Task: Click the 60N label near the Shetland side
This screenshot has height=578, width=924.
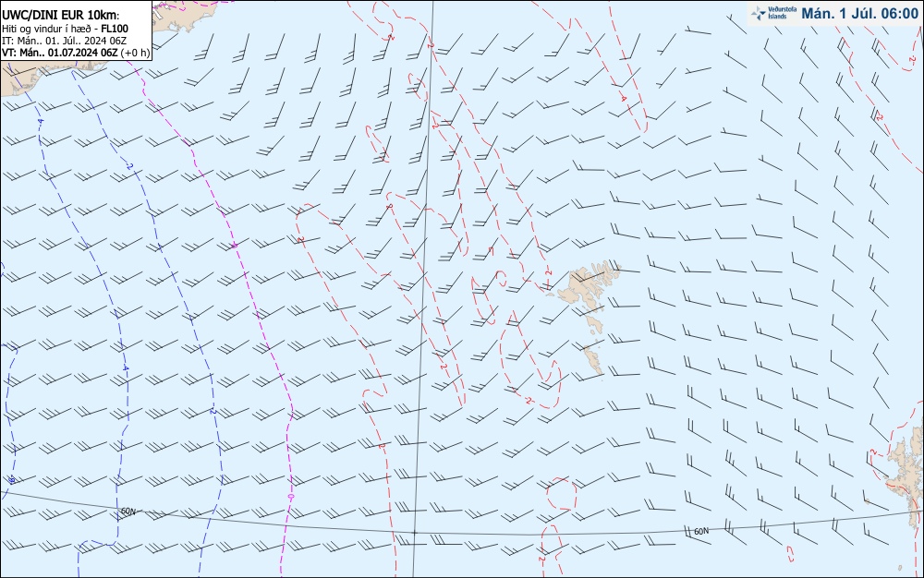Action: pyautogui.click(x=701, y=531)
